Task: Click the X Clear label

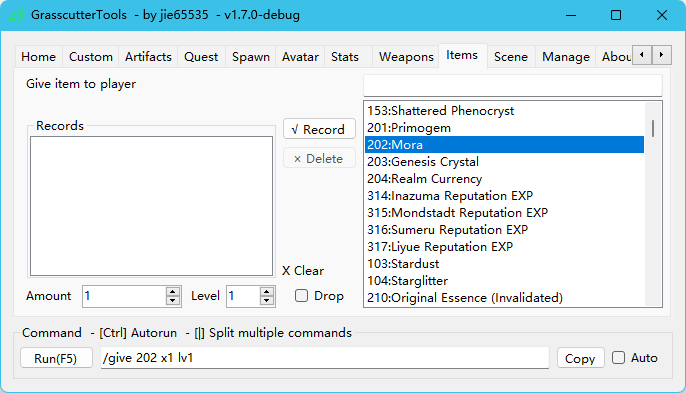Action: 303,270
